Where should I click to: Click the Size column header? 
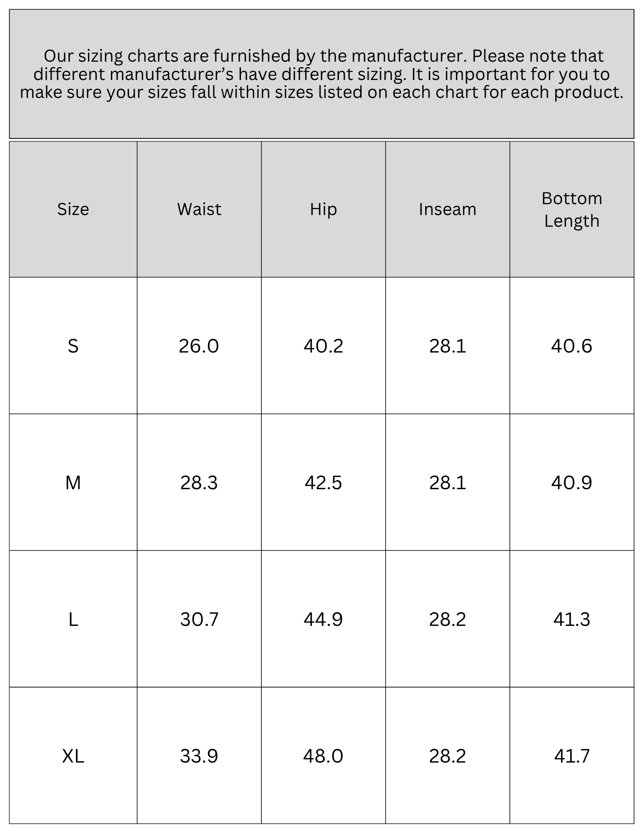pyautogui.click(x=73, y=209)
